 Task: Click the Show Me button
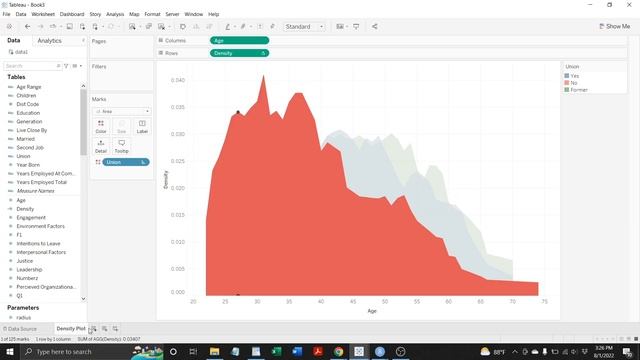click(615, 27)
